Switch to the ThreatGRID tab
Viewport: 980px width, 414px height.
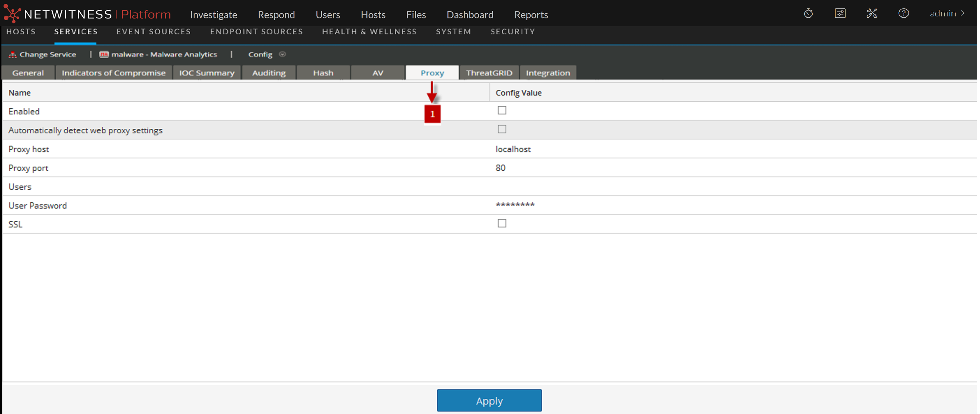tap(489, 73)
